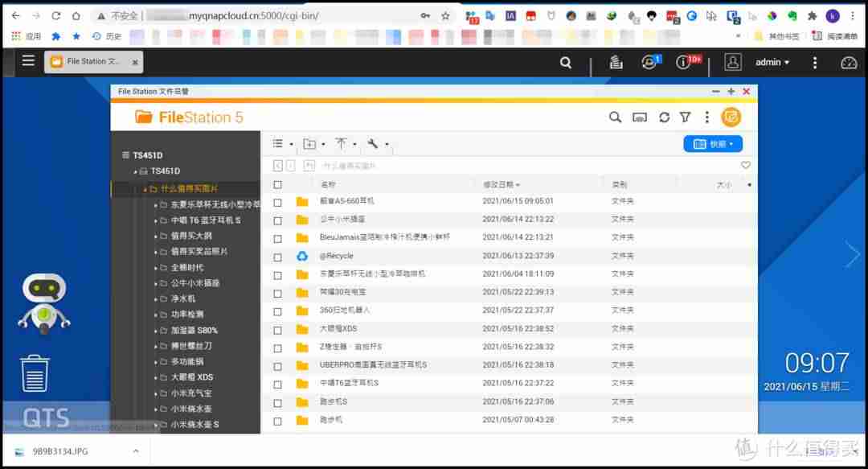Open external devices icon with badge 1
Screen dimensions: 868x469
pyautogui.click(x=650, y=62)
